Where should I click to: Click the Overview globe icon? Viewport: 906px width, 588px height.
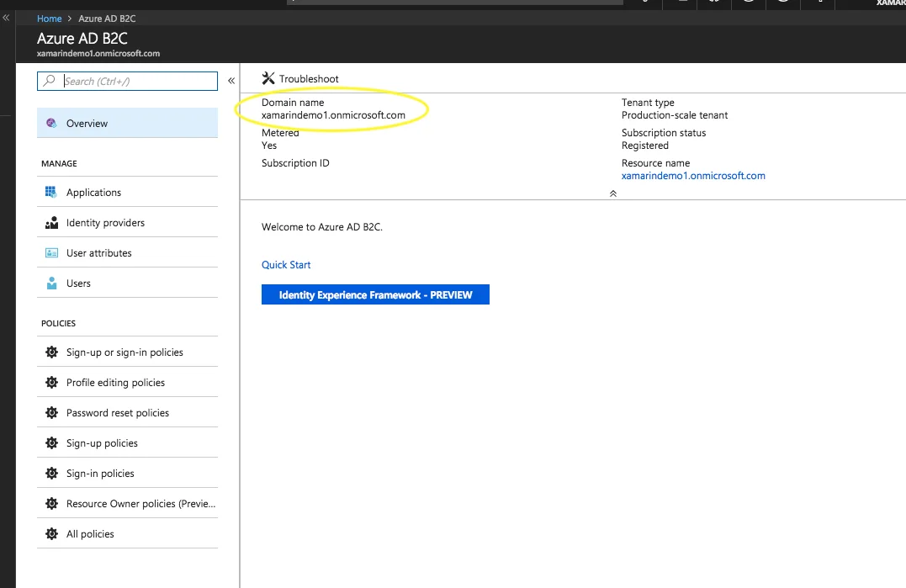click(51, 123)
